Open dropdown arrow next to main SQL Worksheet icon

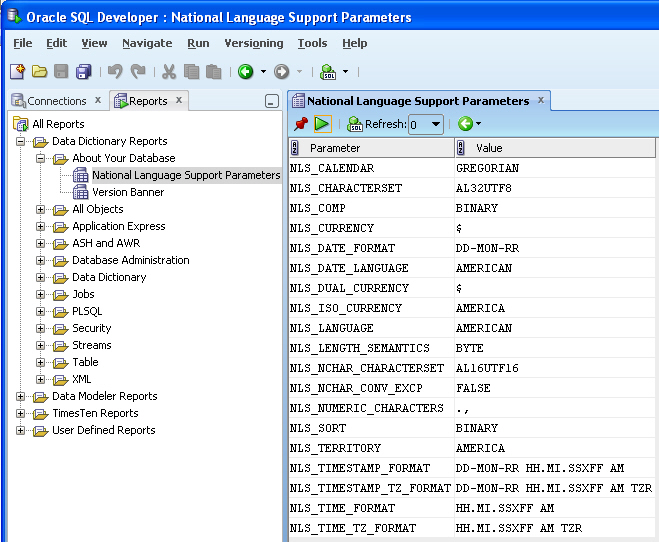click(345, 71)
